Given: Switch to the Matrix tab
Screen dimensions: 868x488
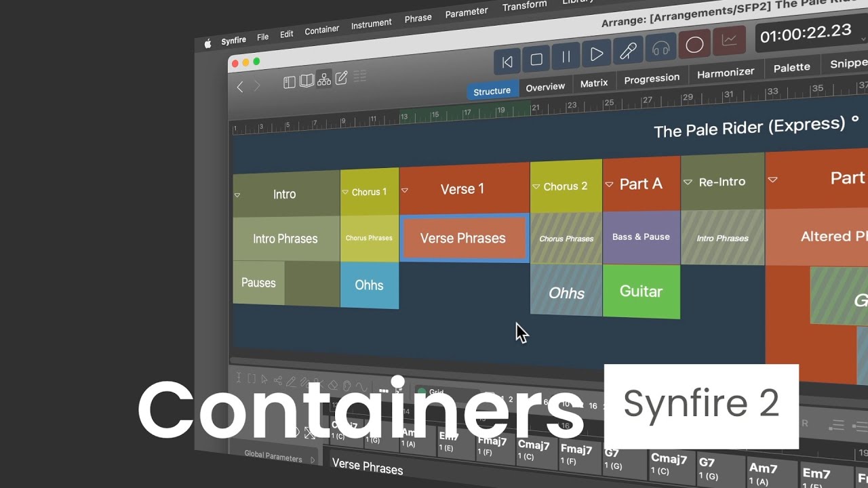Looking at the screenshot, I should click(x=594, y=83).
